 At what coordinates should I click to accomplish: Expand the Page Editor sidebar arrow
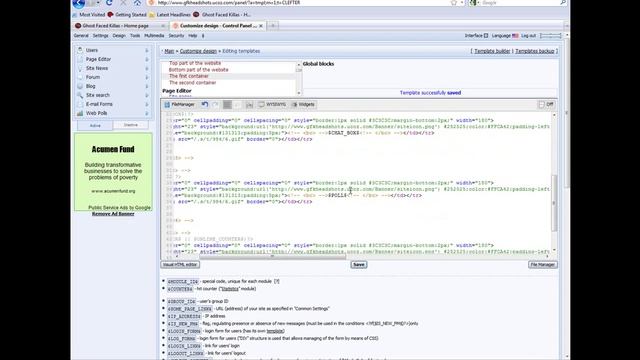(x=147, y=59)
